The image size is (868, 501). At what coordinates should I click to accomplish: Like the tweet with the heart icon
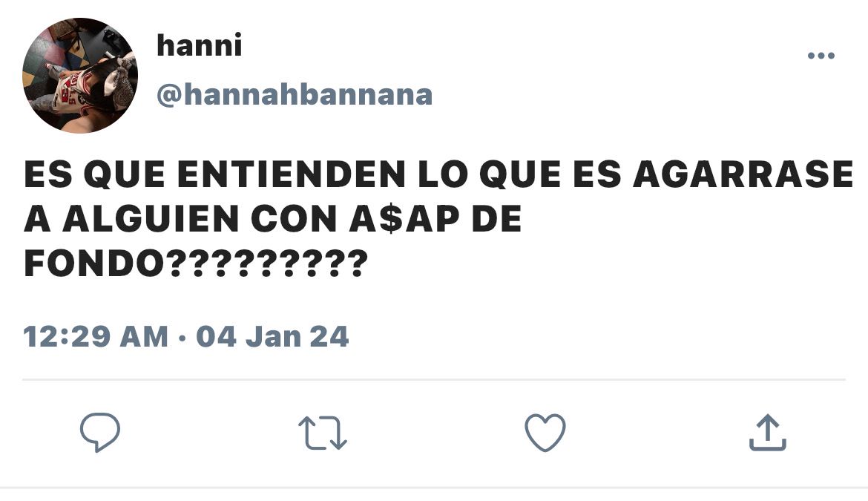(545, 433)
